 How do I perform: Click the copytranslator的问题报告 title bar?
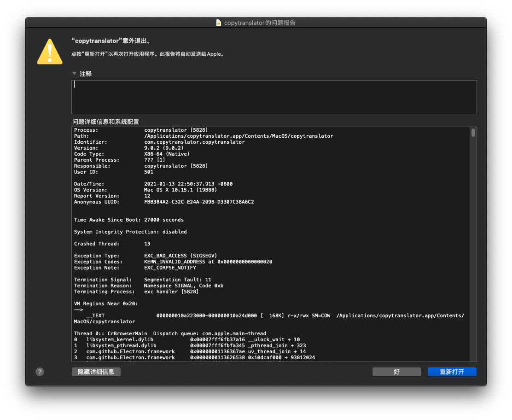(256, 22)
